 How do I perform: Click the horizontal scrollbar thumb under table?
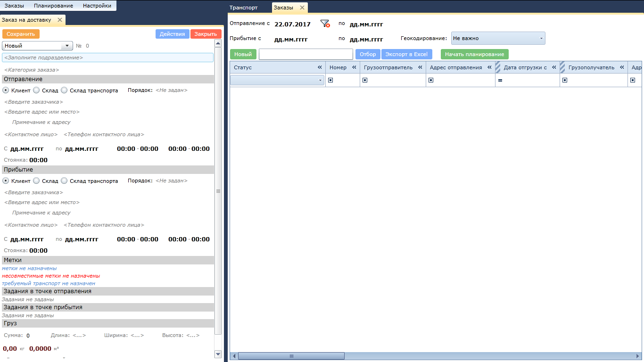[x=291, y=356]
